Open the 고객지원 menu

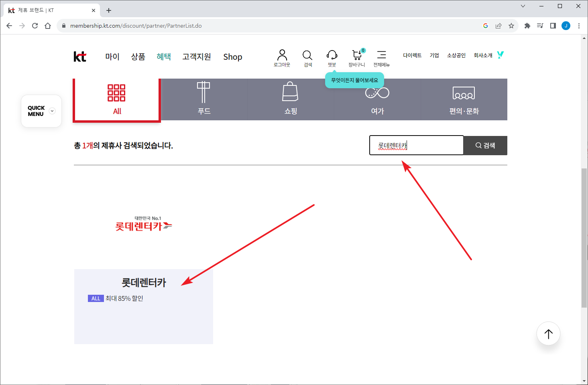(197, 57)
